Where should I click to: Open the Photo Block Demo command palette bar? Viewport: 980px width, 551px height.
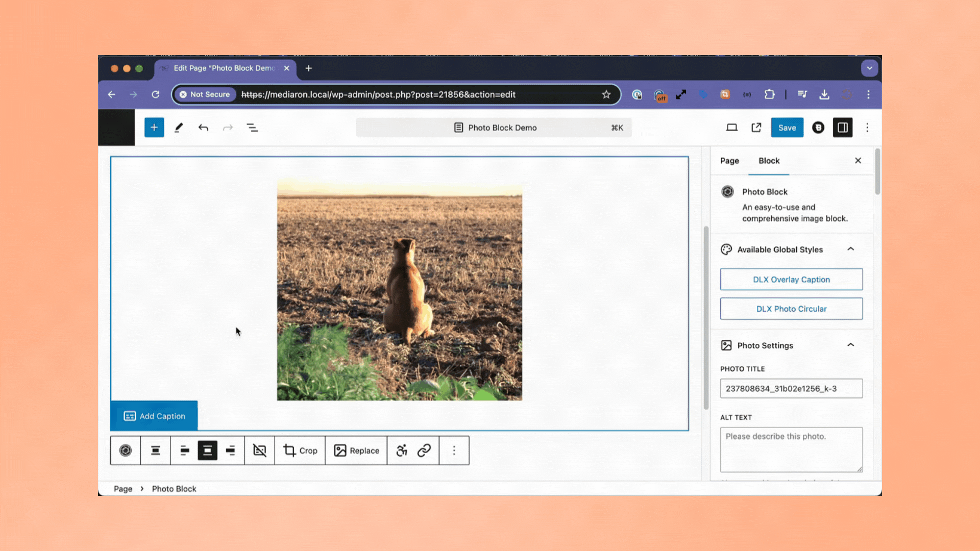tap(494, 128)
